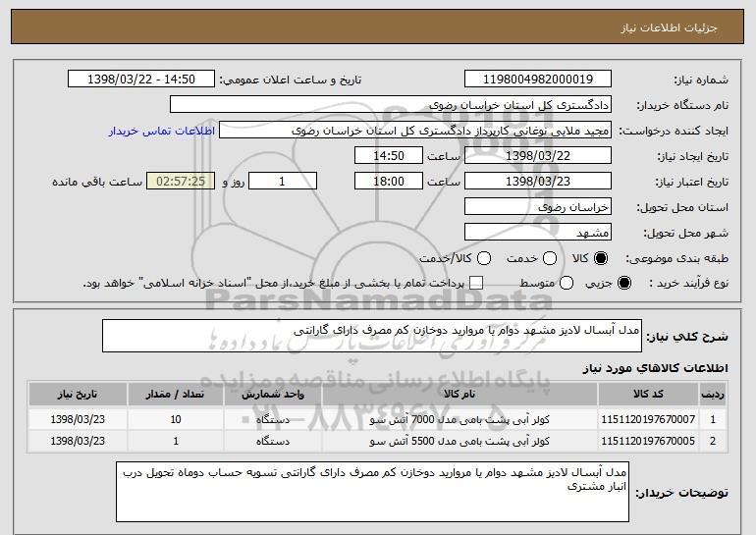Click the اطلاعات کالاهای مورد نیاز heading
The image size is (756, 535).
[x=655, y=368]
